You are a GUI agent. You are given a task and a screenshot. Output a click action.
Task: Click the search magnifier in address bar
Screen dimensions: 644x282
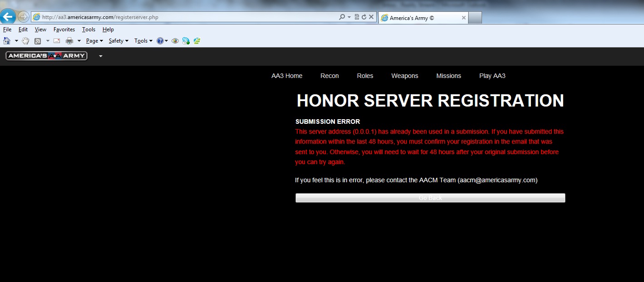point(342,17)
